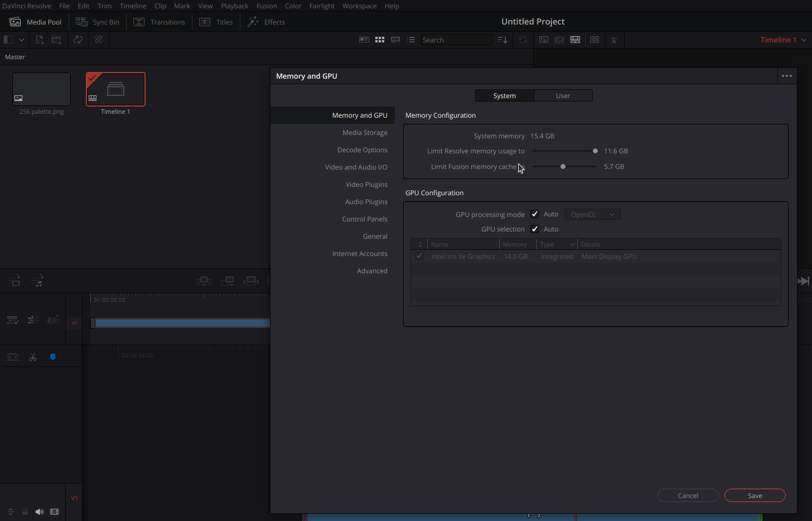Viewport: 812px width, 521px height.
Task: Click Save in the preferences dialog
Action: (755, 495)
